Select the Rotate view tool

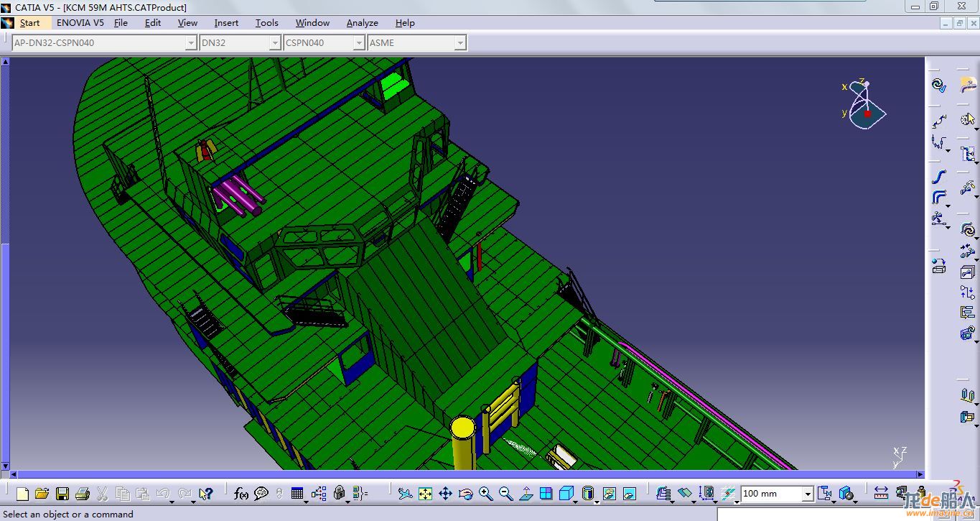click(x=465, y=494)
